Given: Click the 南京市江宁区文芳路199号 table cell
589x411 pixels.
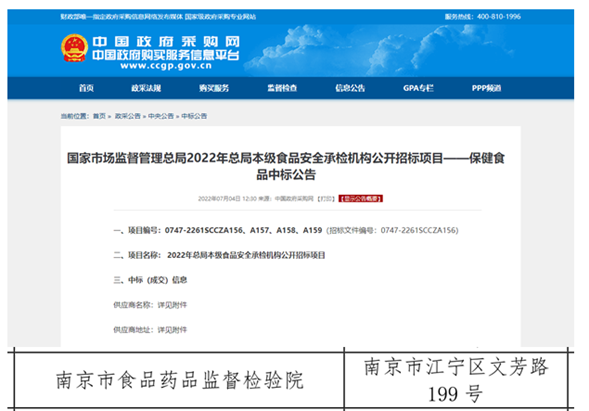Looking at the screenshot, I should pos(456,380).
